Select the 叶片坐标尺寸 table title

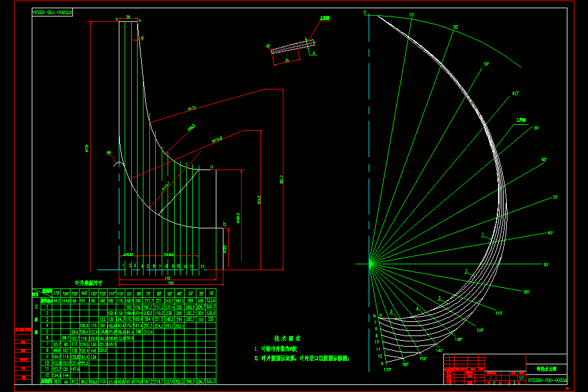coord(89,283)
